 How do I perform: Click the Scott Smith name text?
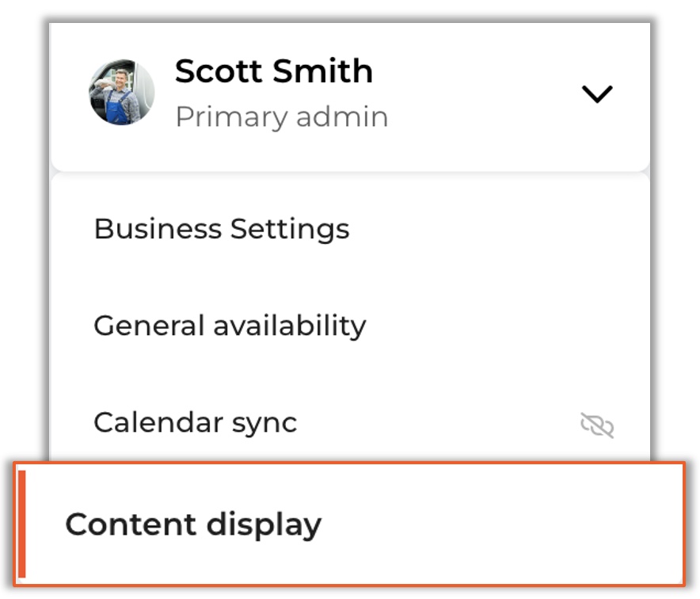pyautogui.click(x=274, y=71)
